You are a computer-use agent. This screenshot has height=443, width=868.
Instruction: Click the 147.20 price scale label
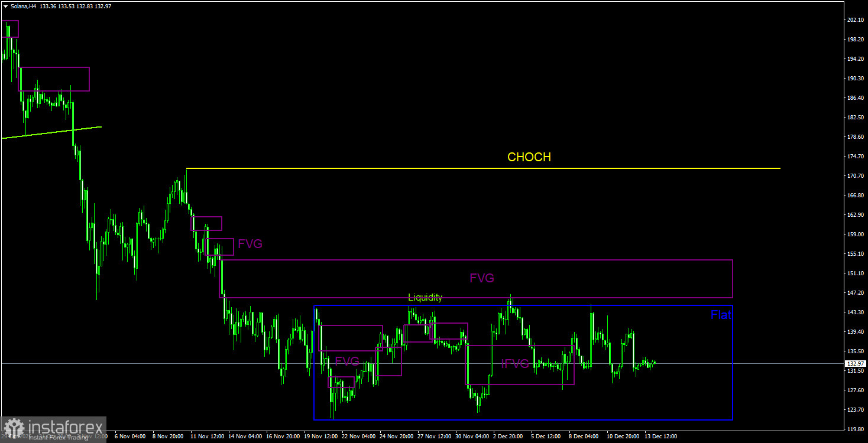point(854,293)
